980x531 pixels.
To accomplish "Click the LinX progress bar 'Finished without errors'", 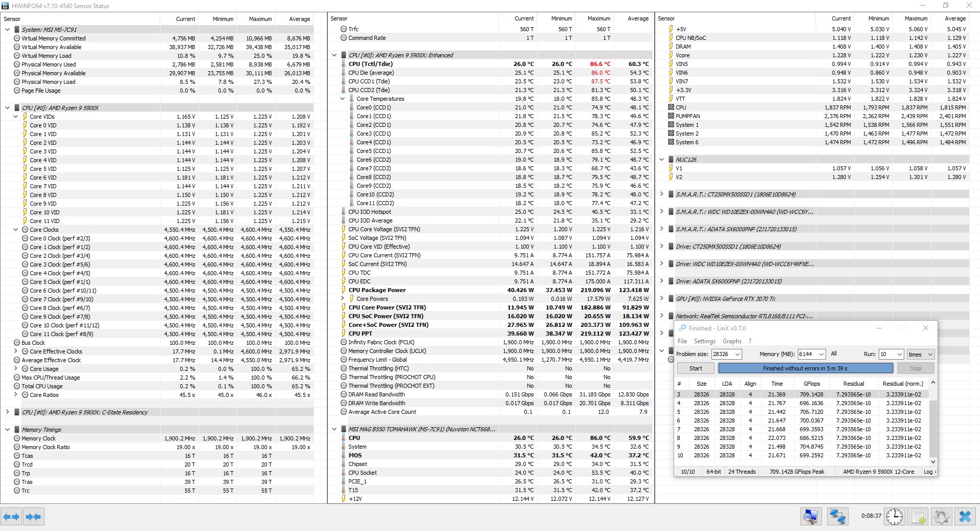I will [806, 368].
